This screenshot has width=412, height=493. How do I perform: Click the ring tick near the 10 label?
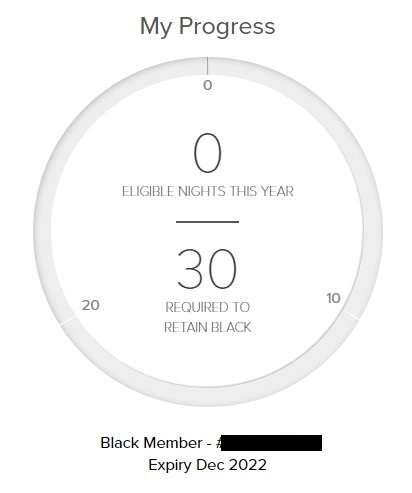[x=352, y=315]
